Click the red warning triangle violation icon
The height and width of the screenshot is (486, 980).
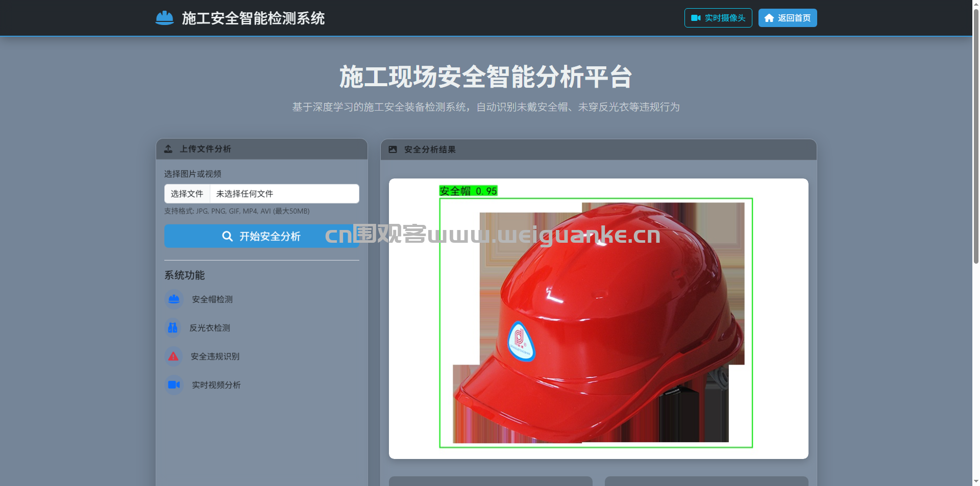pyautogui.click(x=174, y=356)
